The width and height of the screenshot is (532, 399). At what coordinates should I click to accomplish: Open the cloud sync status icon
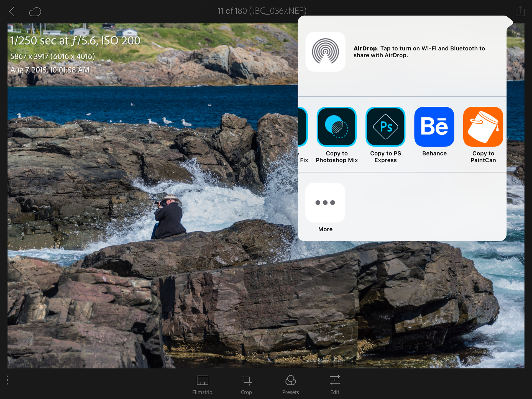coord(35,12)
